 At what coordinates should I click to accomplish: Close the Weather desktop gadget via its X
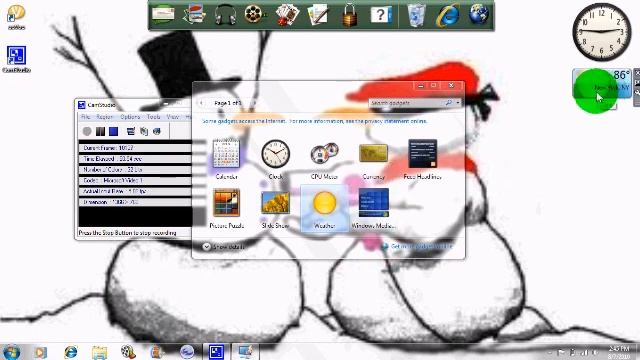pyautogui.click(x=637, y=73)
